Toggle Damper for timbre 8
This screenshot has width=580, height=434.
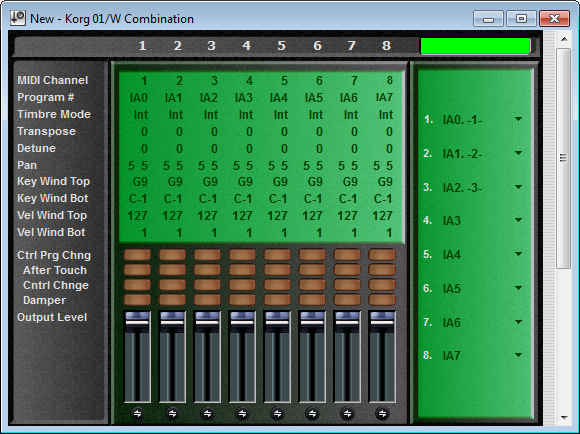pos(382,299)
